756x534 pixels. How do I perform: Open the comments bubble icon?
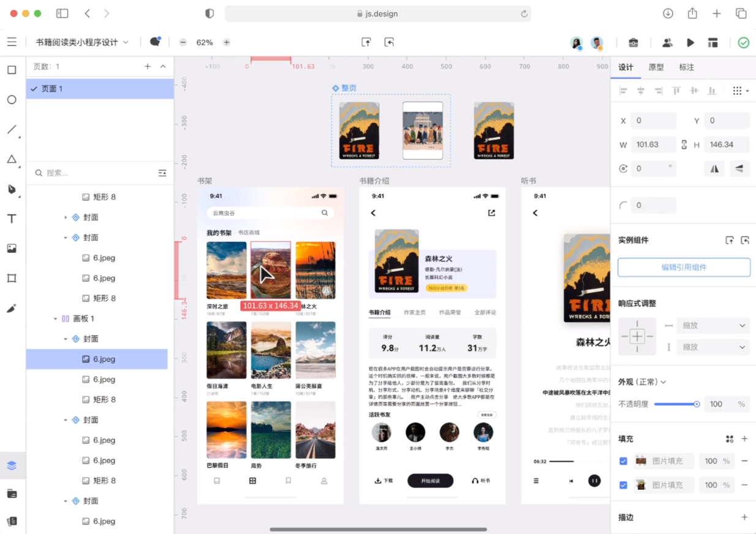click(x=154, y=42)
